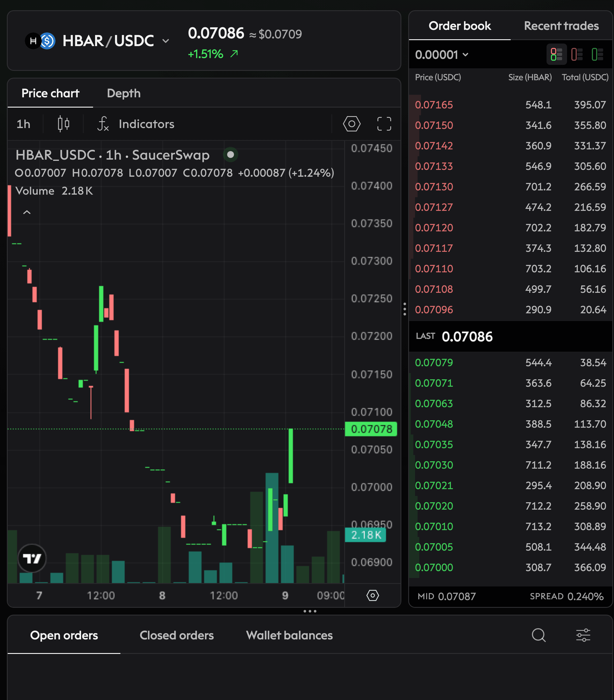The height and width of the screenshot is (700, 614).
Task: Select ask price 0.07133
Action: 434,166
